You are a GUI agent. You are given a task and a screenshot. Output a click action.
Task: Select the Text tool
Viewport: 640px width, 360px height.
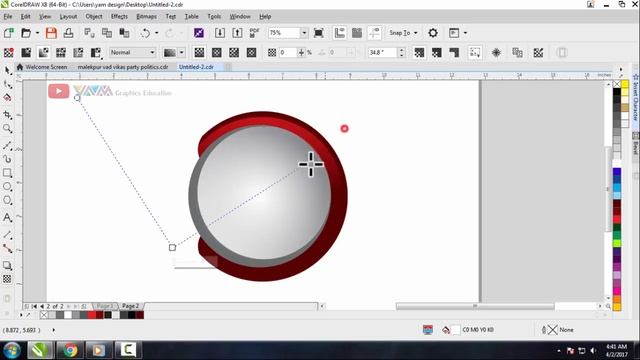pos(7,218)
